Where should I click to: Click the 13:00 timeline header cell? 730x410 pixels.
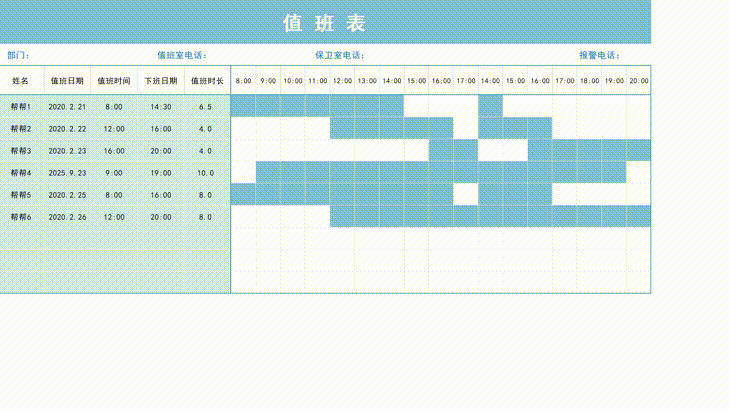tap(367, 81)
